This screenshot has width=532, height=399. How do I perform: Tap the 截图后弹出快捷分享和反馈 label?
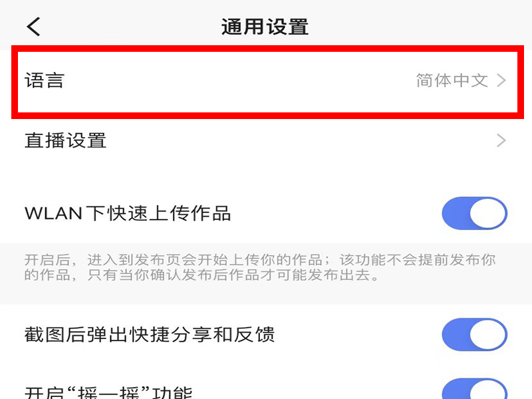click(x=150, y=335)
